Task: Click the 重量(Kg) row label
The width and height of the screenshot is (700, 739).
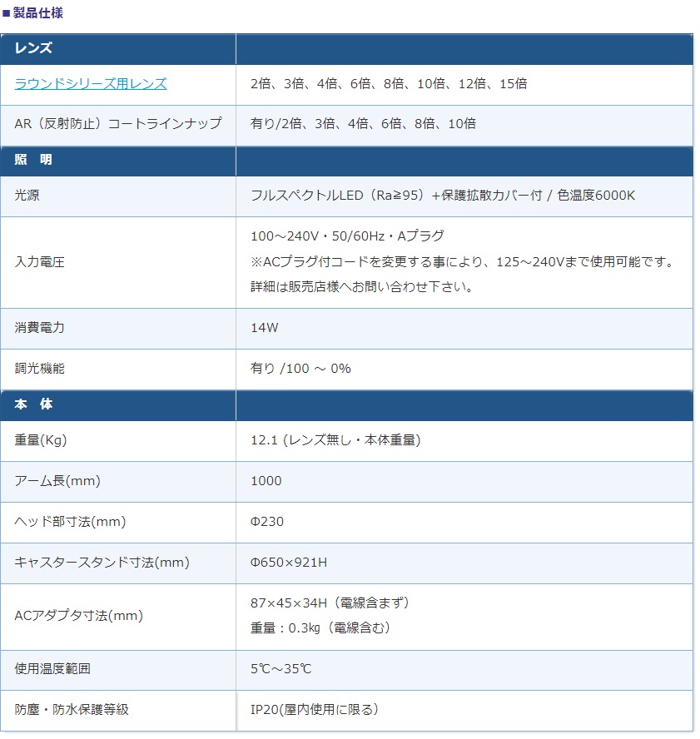Action: (41, 440)
